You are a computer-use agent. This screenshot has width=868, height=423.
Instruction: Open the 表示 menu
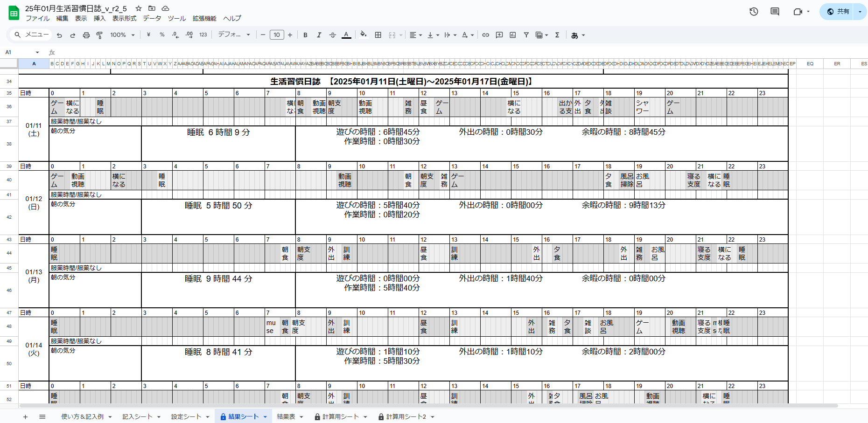point(81,19)
